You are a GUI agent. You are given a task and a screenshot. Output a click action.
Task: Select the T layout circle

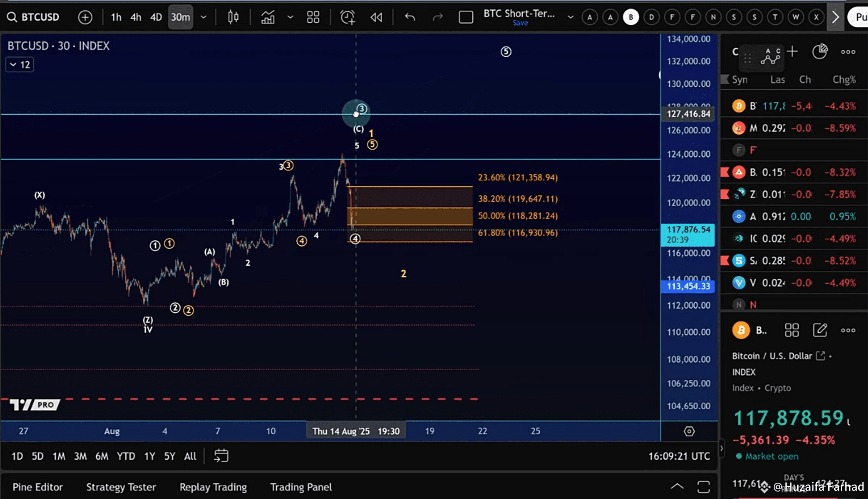(x=775, y=17)
